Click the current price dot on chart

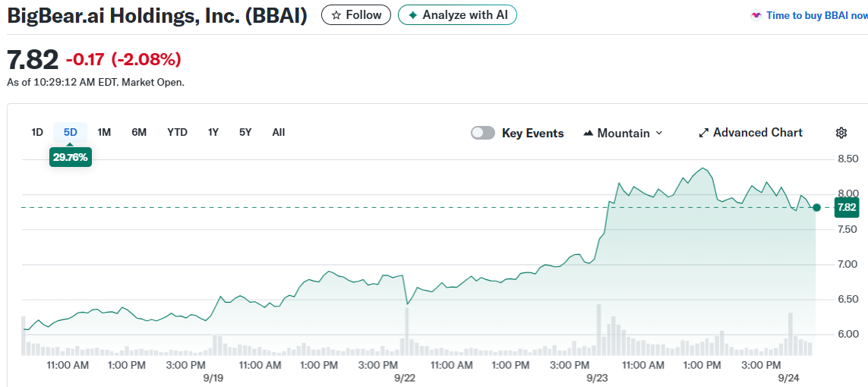pos(816,207)
